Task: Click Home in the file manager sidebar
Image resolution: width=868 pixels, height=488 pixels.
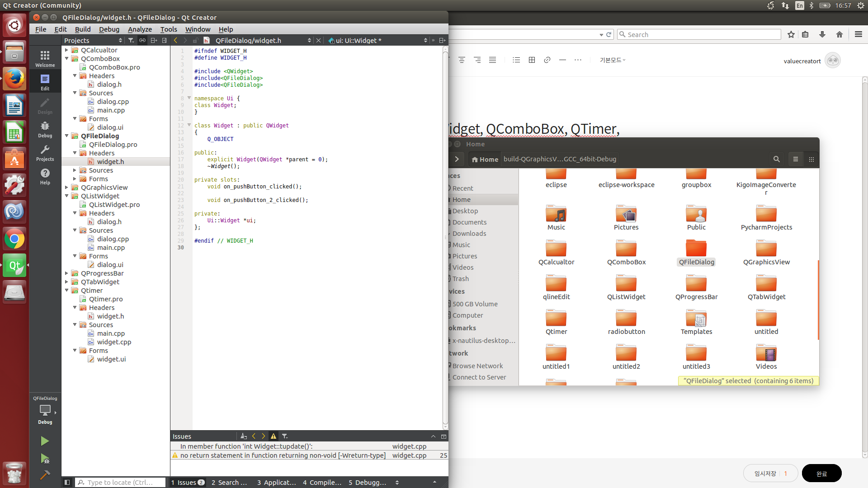Action: [461, 199]
